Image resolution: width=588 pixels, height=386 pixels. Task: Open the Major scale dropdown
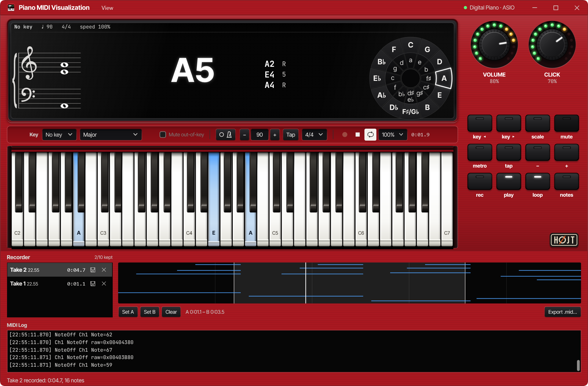(x=111, y=135)
